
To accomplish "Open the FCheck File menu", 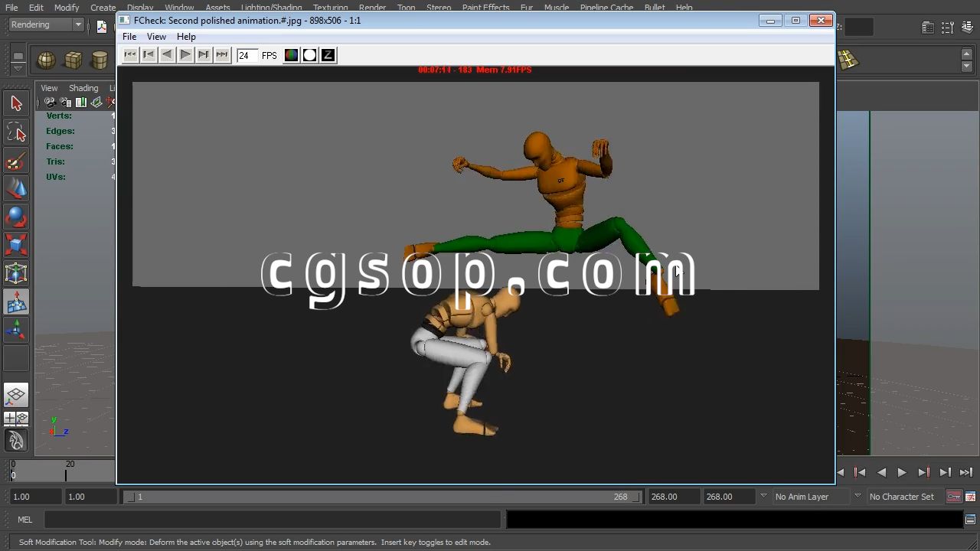I will [129, 37].
